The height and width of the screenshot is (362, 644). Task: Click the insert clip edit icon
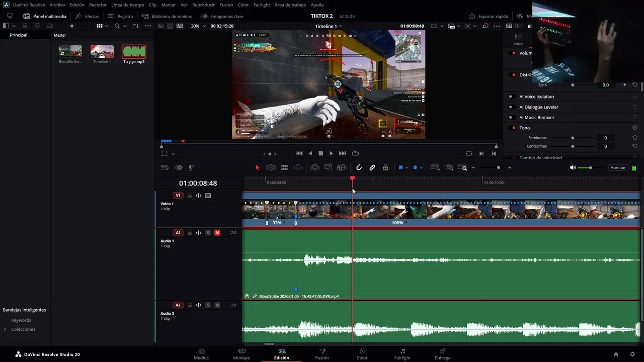315,167
